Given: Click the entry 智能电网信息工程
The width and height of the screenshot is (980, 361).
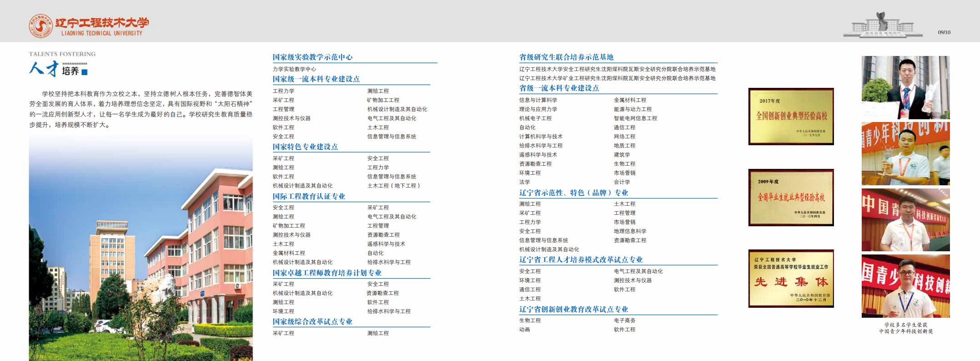Looking at the screenshot, I should pyautogui.click(x=636, y=118).
